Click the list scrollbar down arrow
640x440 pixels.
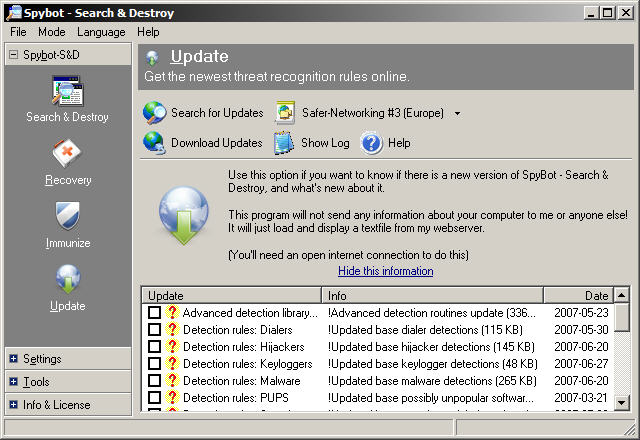point(622,403)
